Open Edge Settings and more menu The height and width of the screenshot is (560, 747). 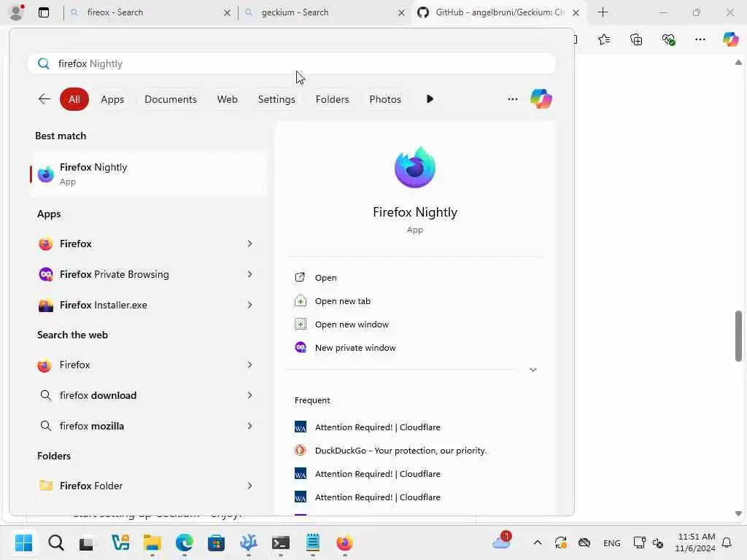(x=700, y=39)
